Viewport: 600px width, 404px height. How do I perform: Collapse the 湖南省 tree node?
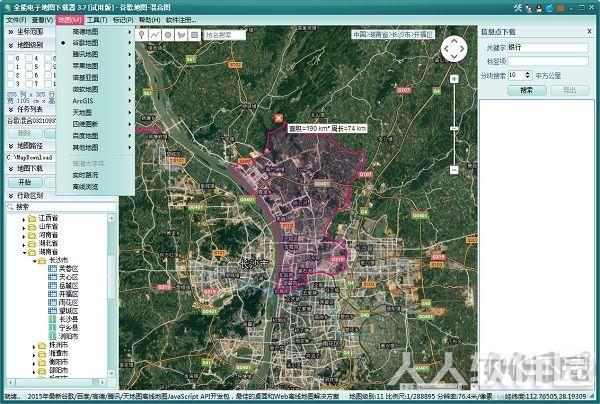point(24,252)
